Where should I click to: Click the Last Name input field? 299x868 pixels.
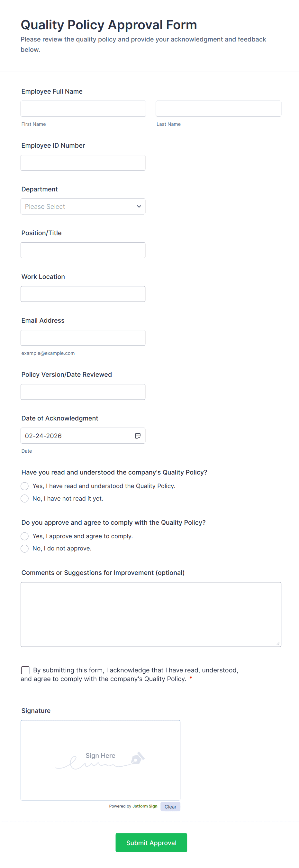coord(218,108)
